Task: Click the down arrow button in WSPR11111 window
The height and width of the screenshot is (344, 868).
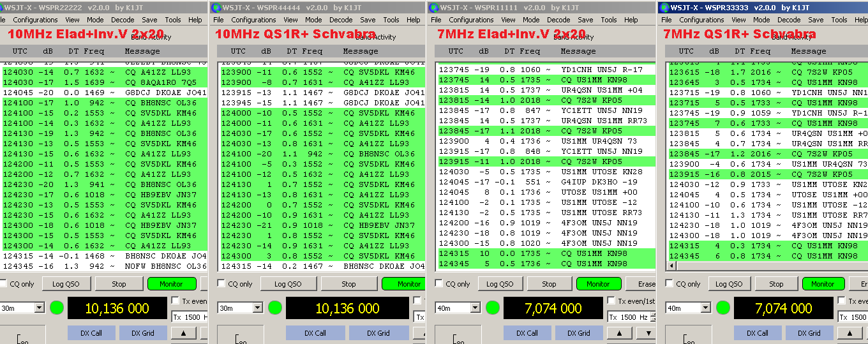Action: click(x=645, y=333)
